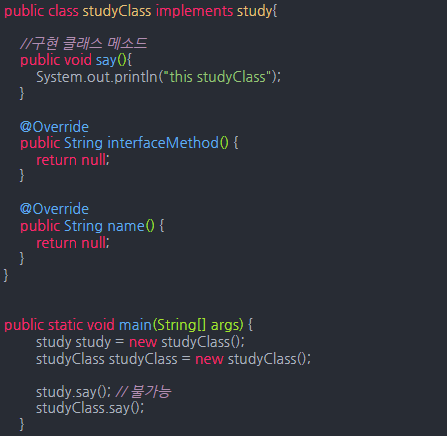The image size is (447, 436).
Task: Click the 'say' method name in 'public void say(){'
Action: pos(106,61)
